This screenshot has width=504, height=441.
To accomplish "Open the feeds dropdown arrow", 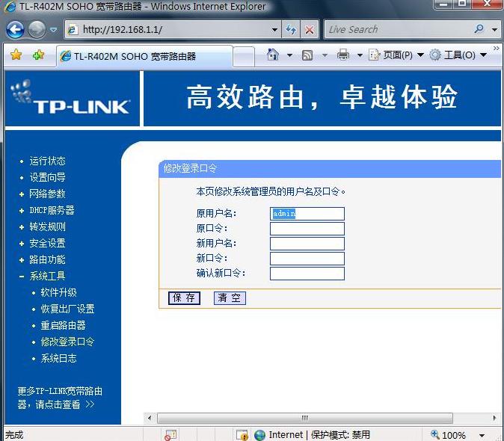I will pyautogui.click(x=325, y=55).
